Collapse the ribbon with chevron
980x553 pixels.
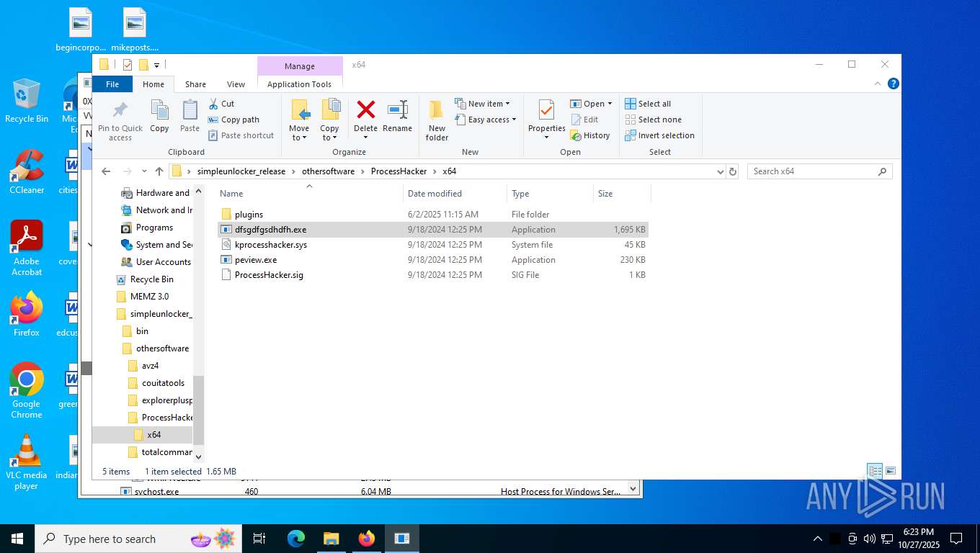[x=878, y=84]
